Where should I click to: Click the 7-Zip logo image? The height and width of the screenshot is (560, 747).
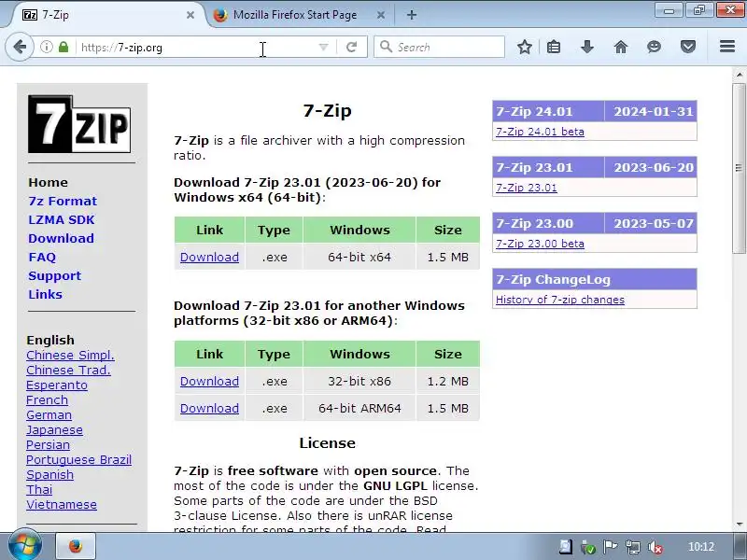(x=79, y=124)
